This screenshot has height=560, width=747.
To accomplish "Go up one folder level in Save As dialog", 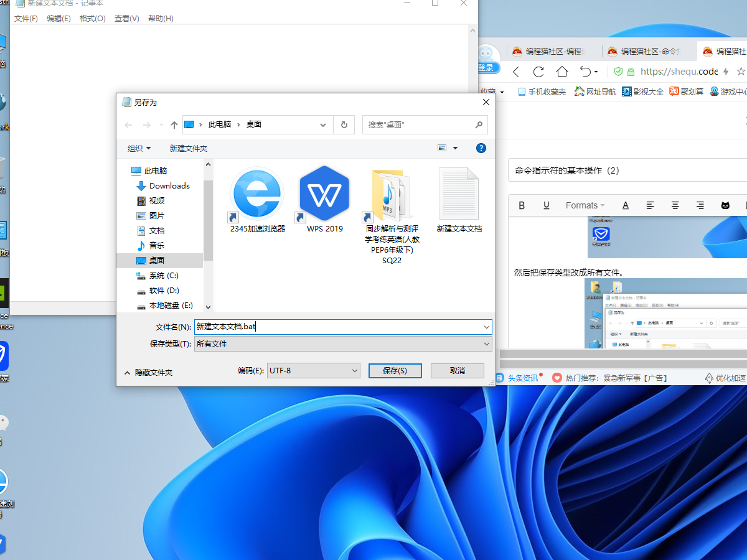I will (x=174, y=124).
